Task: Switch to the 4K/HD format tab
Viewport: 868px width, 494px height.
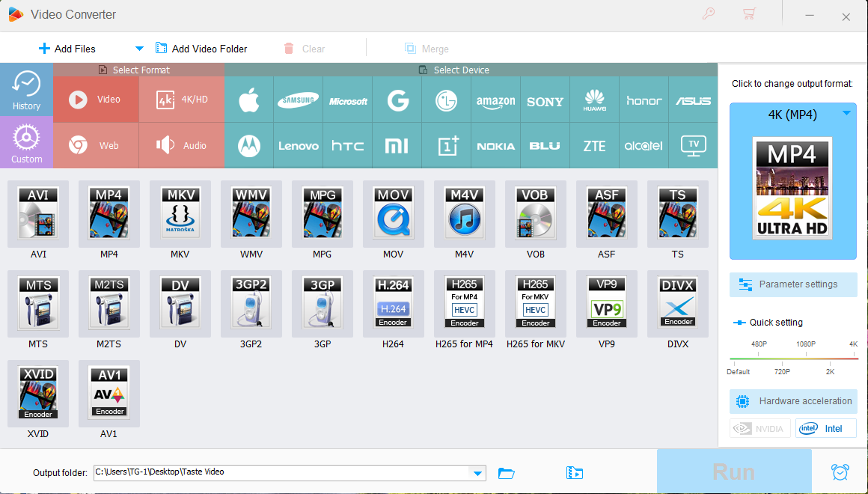Action: [182, 99]
